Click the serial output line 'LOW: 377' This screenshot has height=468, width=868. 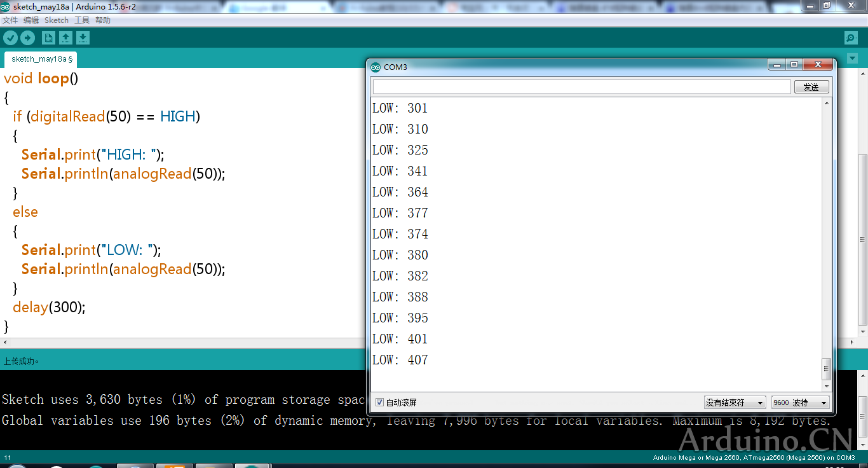(x=400, y=213)
